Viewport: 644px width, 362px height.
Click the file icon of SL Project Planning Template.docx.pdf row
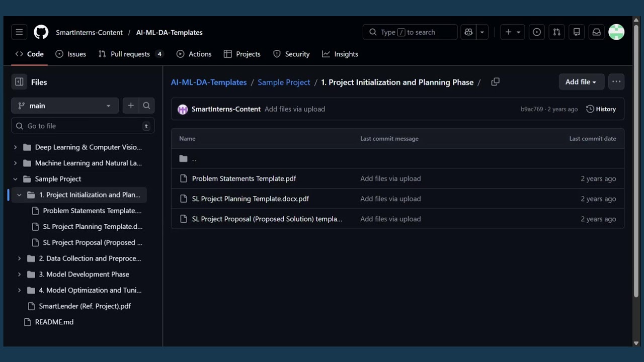[x=183, y=199]
